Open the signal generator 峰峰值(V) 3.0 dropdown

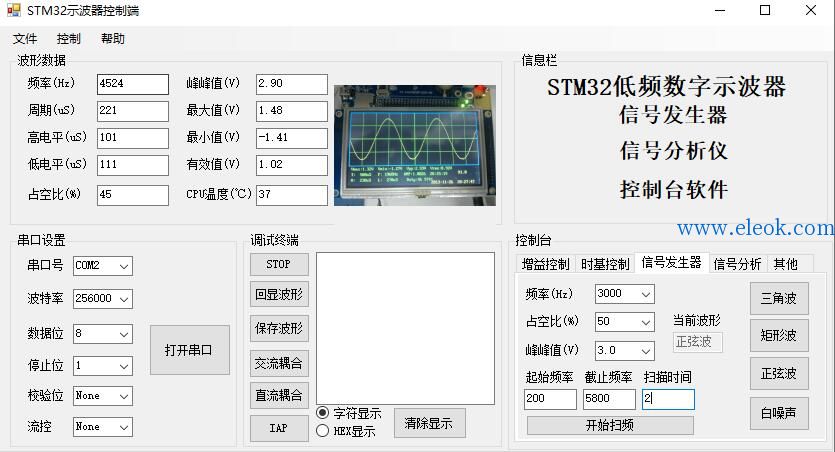point(645,351)
